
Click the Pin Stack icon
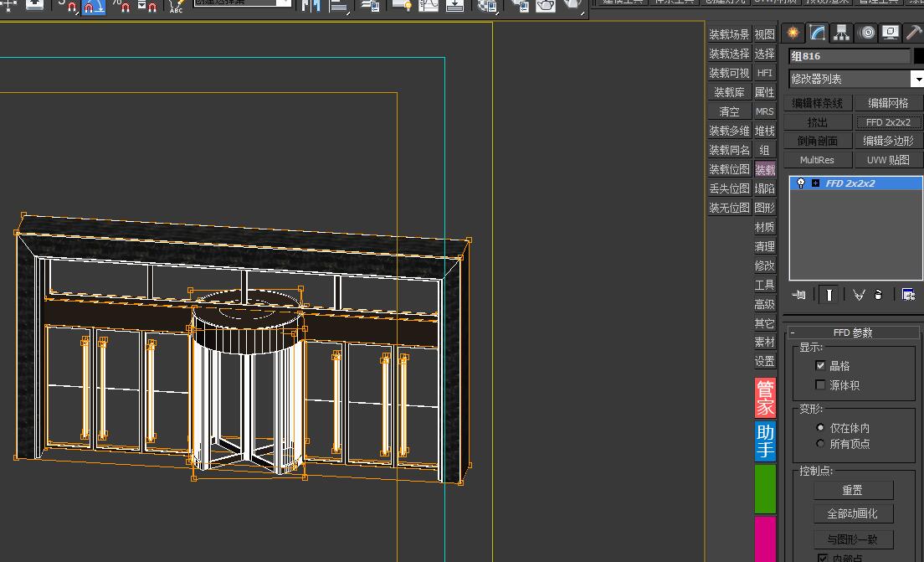799,294
